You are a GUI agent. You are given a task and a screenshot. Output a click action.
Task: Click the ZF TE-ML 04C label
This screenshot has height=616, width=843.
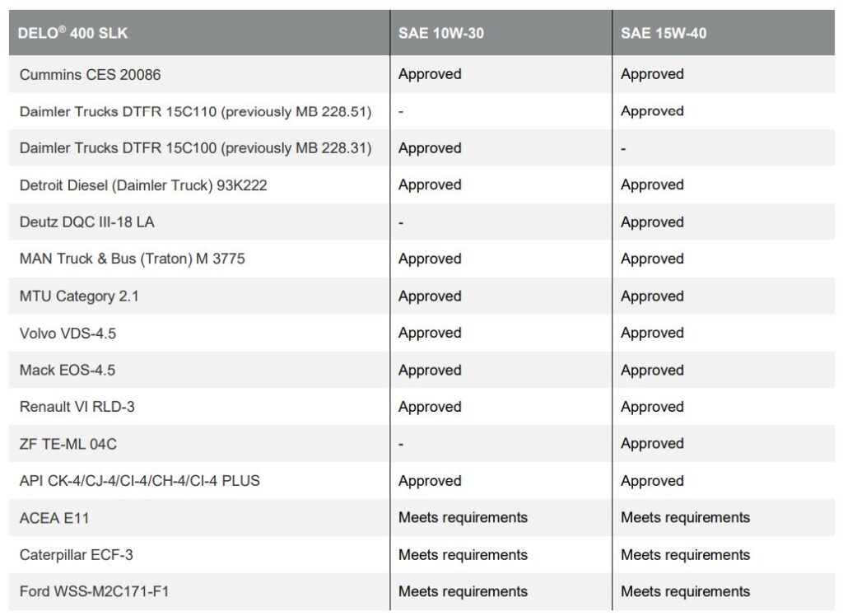[x=68, y=444]
